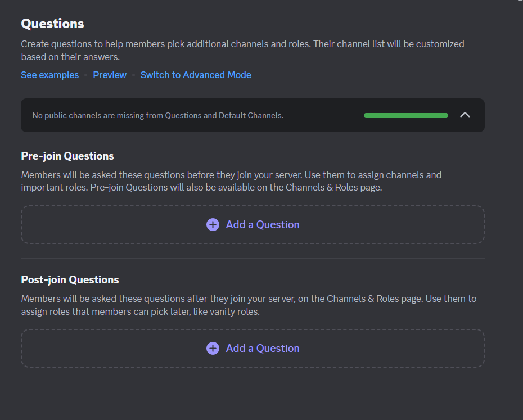Open the onboarding Preview link
The width and height of the screenshot is (523, 420).
(x=110, y=75)
